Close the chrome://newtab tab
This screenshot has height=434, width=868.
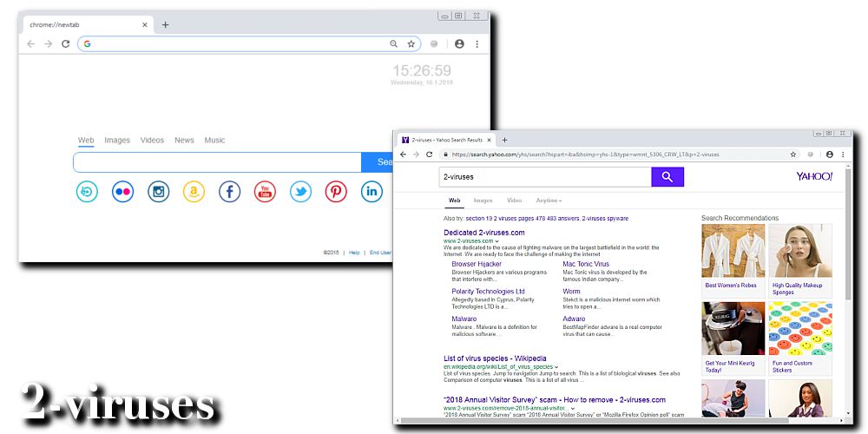click(145, 25)
